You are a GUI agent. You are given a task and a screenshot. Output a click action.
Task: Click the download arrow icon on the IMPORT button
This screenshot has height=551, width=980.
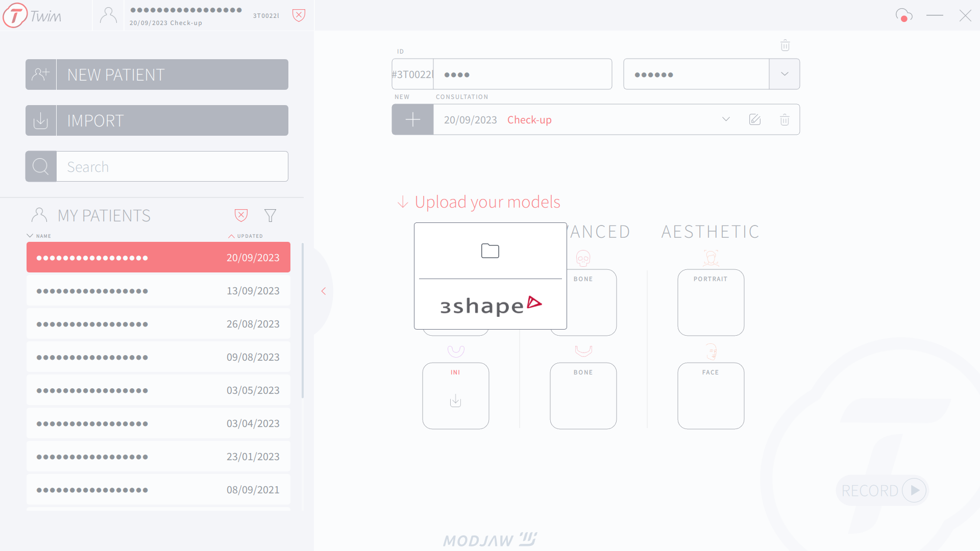tap(40, 120)
